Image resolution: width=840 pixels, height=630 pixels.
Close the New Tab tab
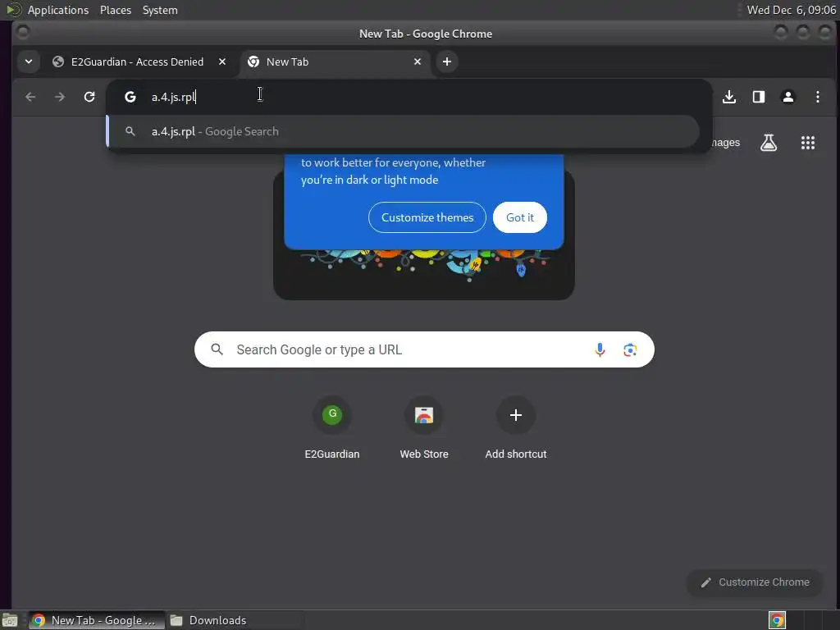point(418,62)
